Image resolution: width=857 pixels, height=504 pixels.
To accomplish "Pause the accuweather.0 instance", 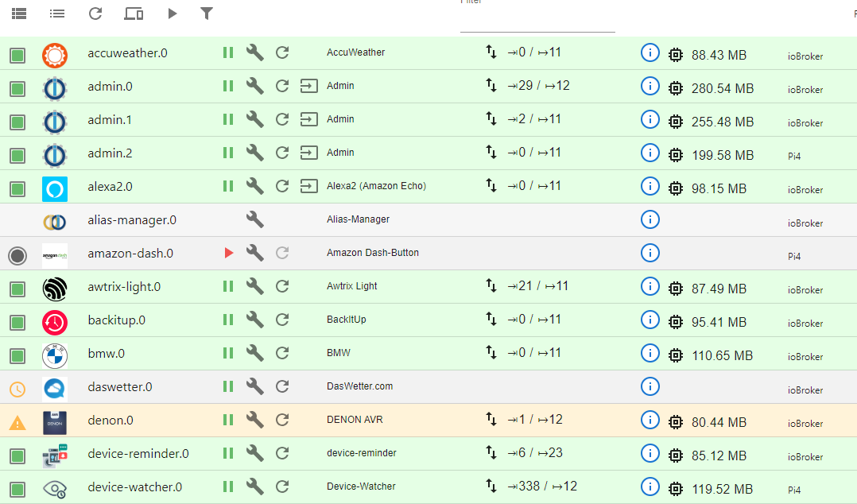I will [228, 52].
